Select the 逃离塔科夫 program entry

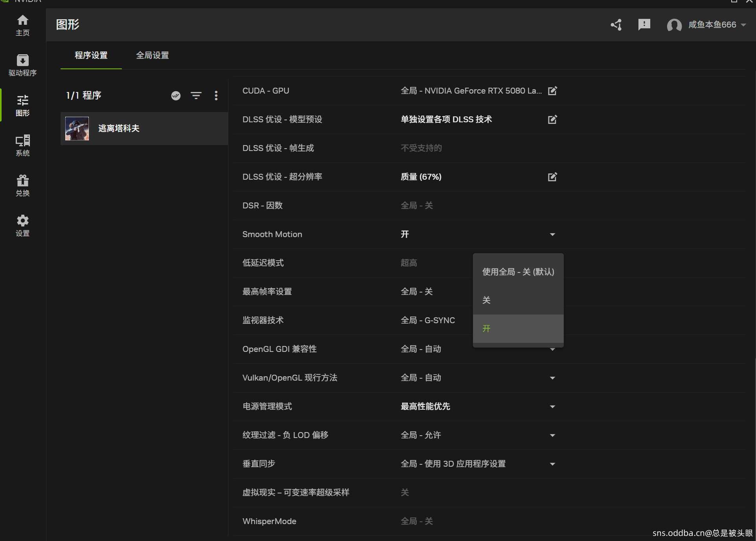[x=144, y=129]
